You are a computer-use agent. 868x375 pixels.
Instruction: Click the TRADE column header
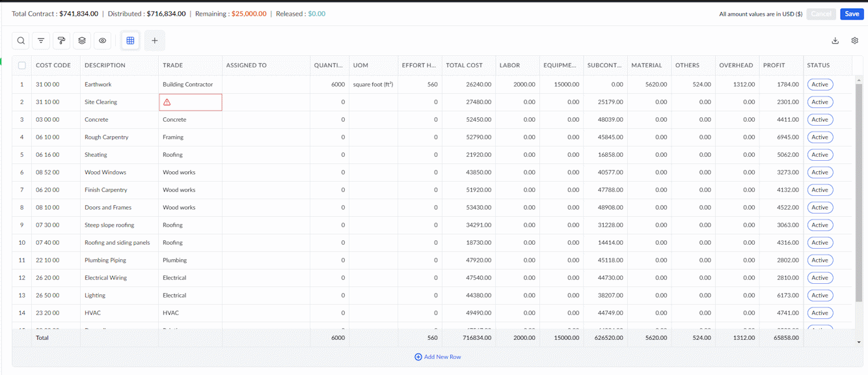click(x=172, y=65)
